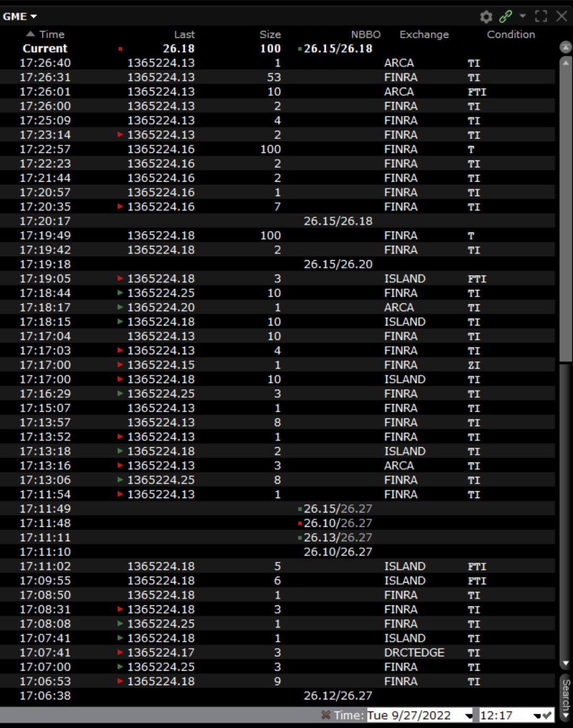This screenshot has width=573, height=728.
Task: Click the green arrow in the 17:08:08 row
Action: (x=120, y=623)
